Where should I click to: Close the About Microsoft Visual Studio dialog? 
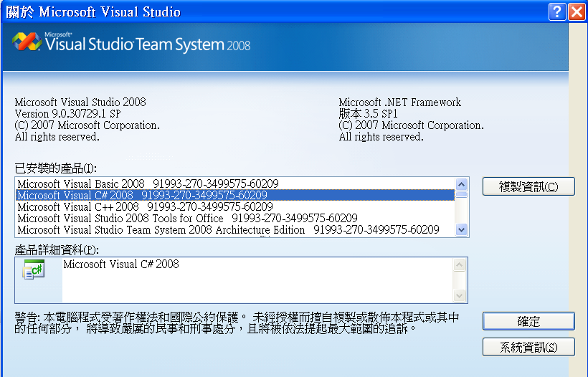coord(577,12)
